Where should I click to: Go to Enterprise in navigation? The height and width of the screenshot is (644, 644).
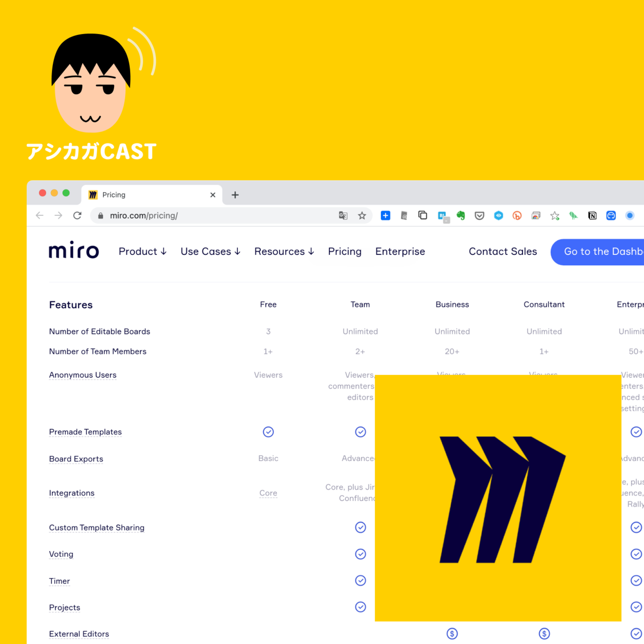pyautogui.click(x=400, y=251)
